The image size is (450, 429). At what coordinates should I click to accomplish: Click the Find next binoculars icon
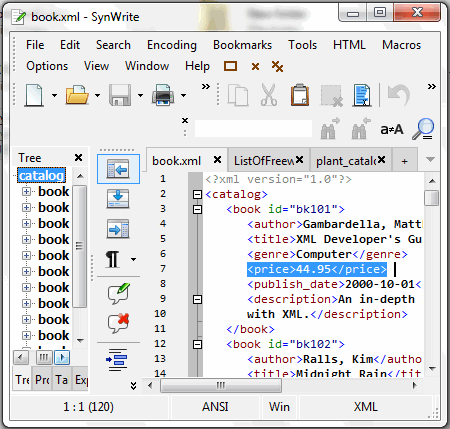coord(330,129)
